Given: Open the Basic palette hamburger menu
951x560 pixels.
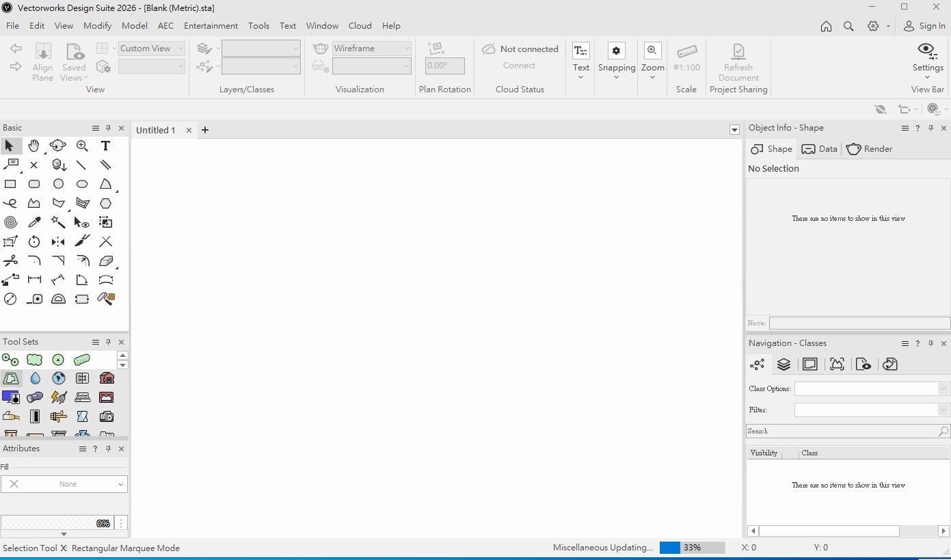Looking at the screenshot, I should 96,128.
